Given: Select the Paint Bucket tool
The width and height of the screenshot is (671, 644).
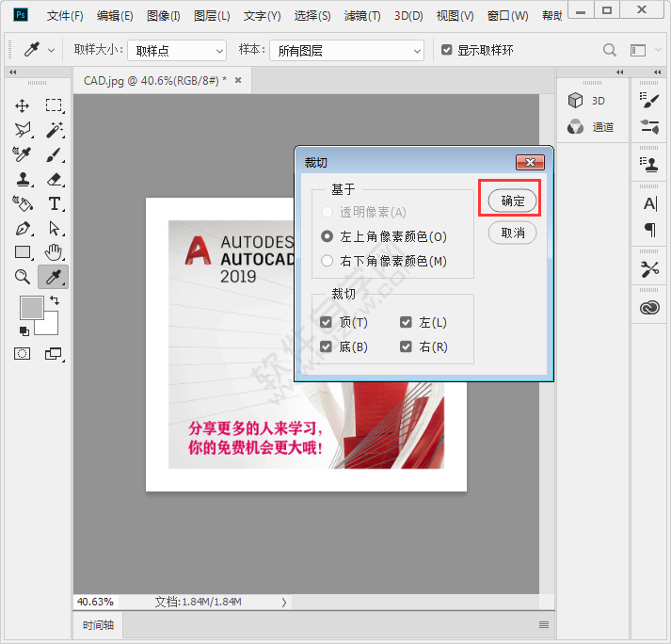Looking at the screenshot, I should click(23, 203).
